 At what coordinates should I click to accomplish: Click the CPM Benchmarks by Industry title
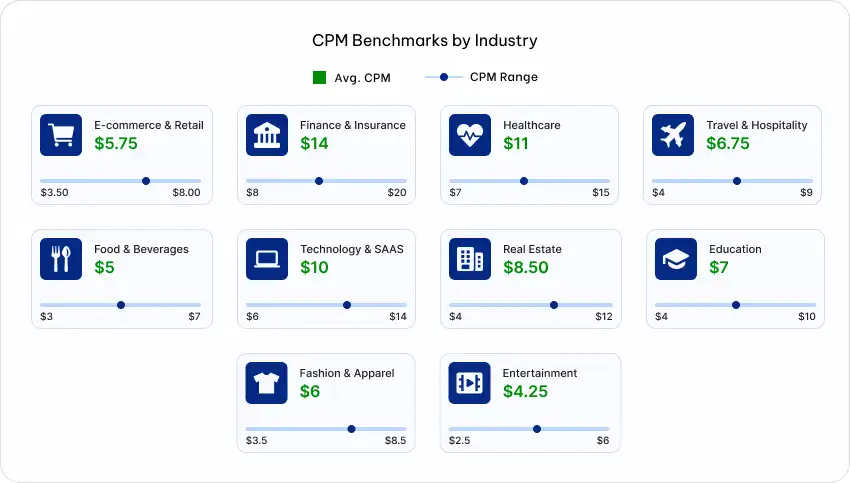(424, 41)
